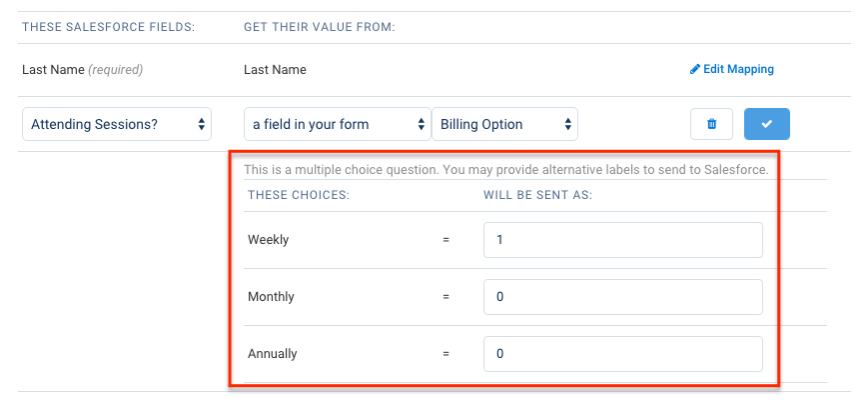Open the Billing Option dropdown
The image size is (868, 413).
pyautogui.click(x=504, y=124)
